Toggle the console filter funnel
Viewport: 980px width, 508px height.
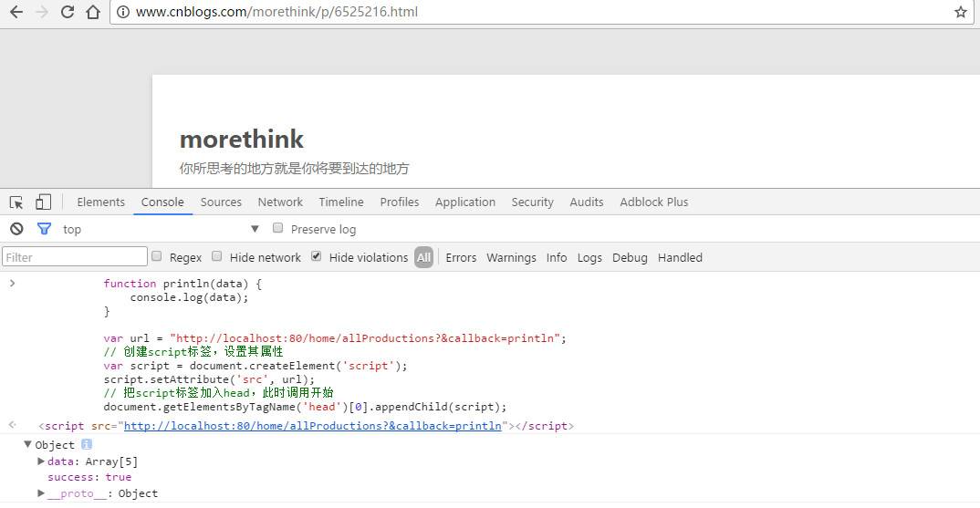(x=44, y=229)
